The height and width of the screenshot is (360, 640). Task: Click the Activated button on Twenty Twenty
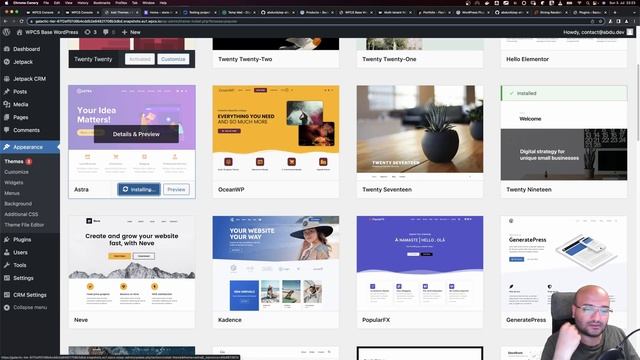pyautogui.click(x=140, y=59)
